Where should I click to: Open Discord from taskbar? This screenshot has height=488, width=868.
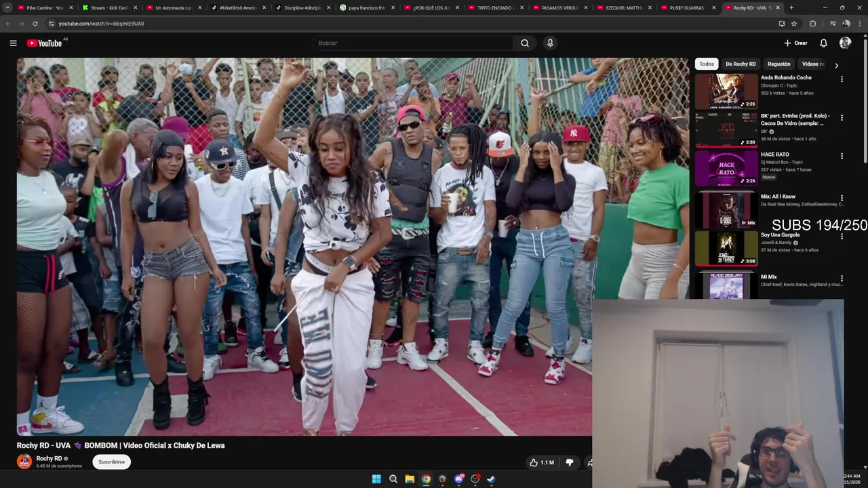459,479
